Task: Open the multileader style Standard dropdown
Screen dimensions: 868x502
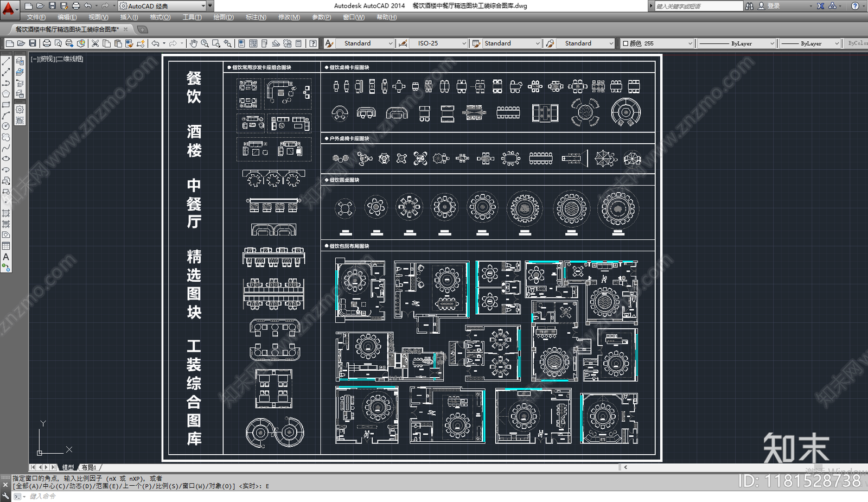Action: pyautogui.click(x=585, y=43)
